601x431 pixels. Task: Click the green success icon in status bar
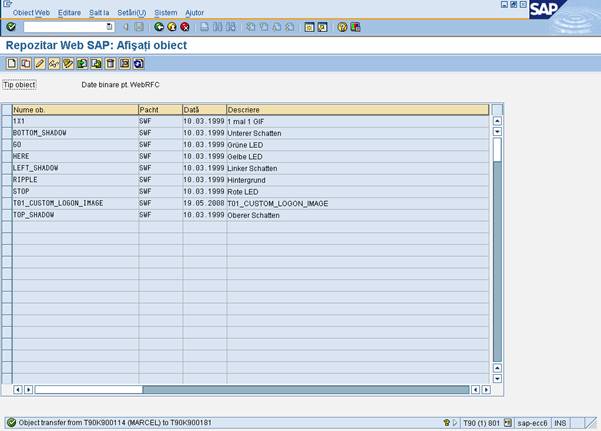tap(11, 423)
